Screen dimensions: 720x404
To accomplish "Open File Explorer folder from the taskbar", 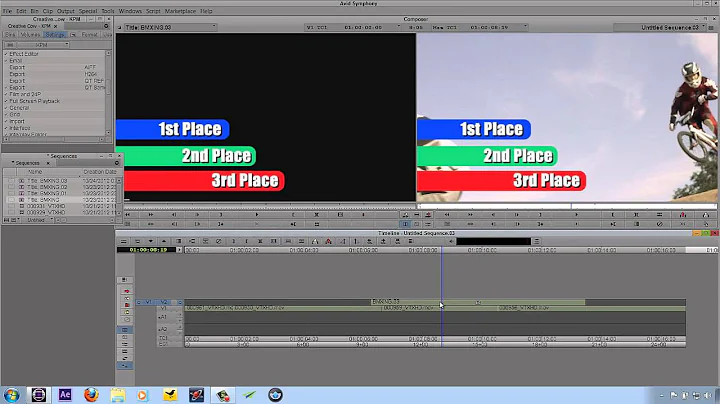I will pyautogui.click(x=118, y=395).
